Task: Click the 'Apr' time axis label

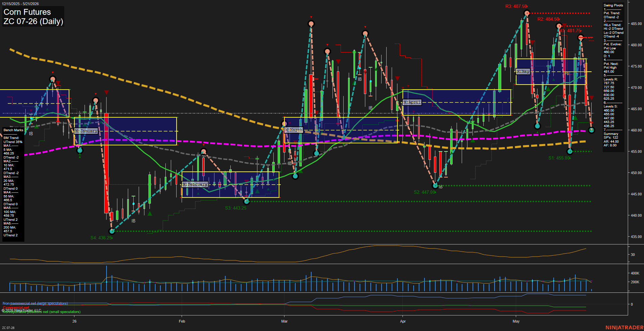Action: point(403,321)
